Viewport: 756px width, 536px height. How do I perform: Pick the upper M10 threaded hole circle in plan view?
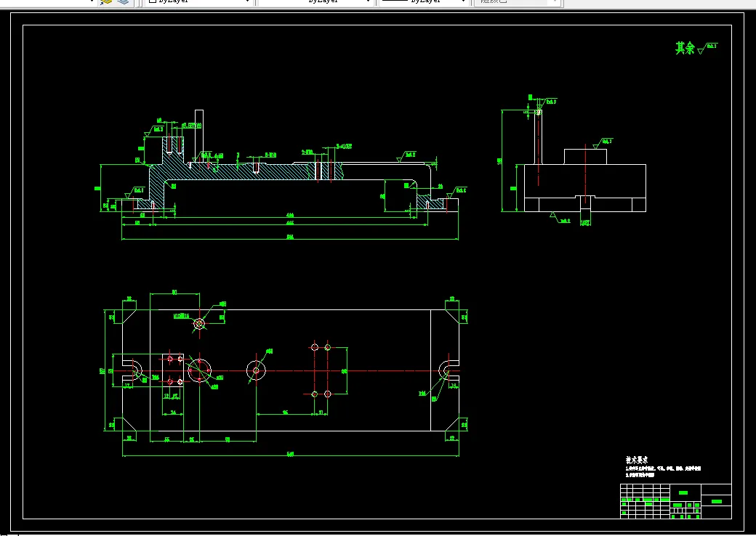coord(199,324)
